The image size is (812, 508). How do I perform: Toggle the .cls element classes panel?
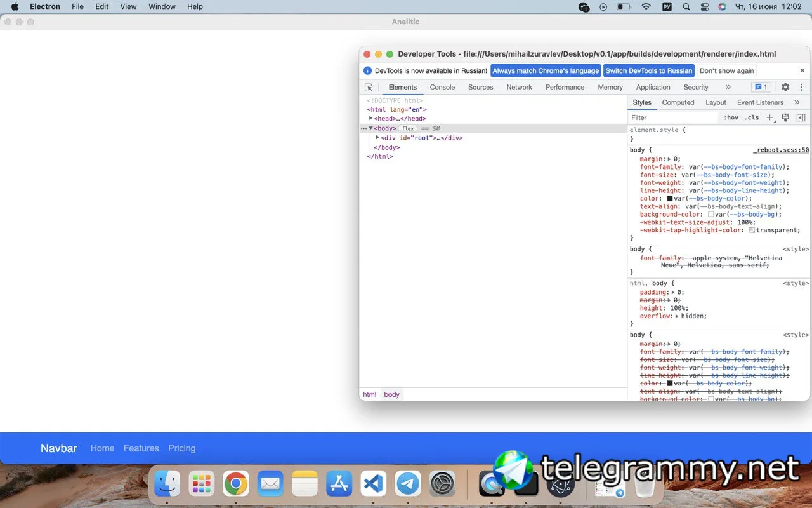click(752, 117)
